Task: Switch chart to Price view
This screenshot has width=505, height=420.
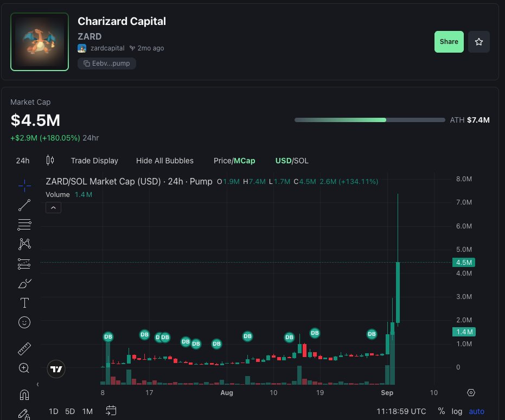Action: tap(222, 161)
